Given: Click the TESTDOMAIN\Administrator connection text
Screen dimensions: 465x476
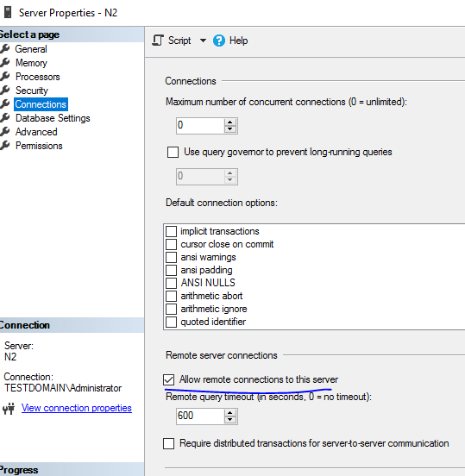Looking at the screenshot, I should (x=63, y=388).
